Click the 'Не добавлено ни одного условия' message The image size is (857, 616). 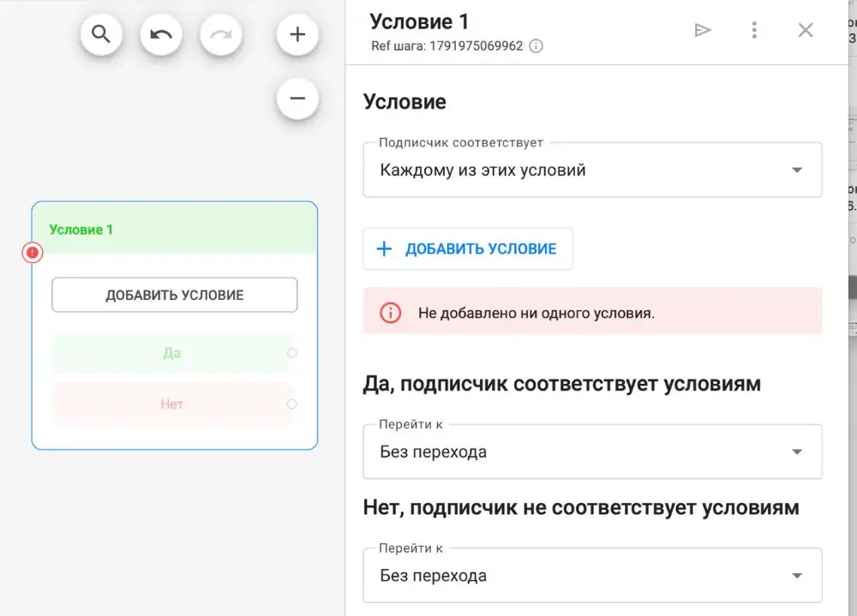(536, 314)
